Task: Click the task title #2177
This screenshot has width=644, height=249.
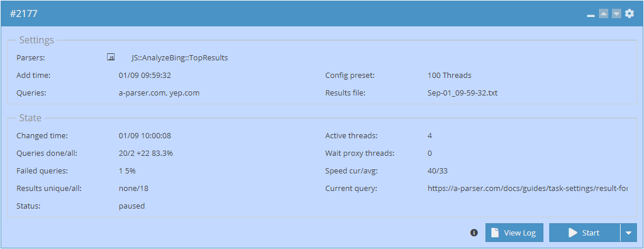Action: [24, 13]
